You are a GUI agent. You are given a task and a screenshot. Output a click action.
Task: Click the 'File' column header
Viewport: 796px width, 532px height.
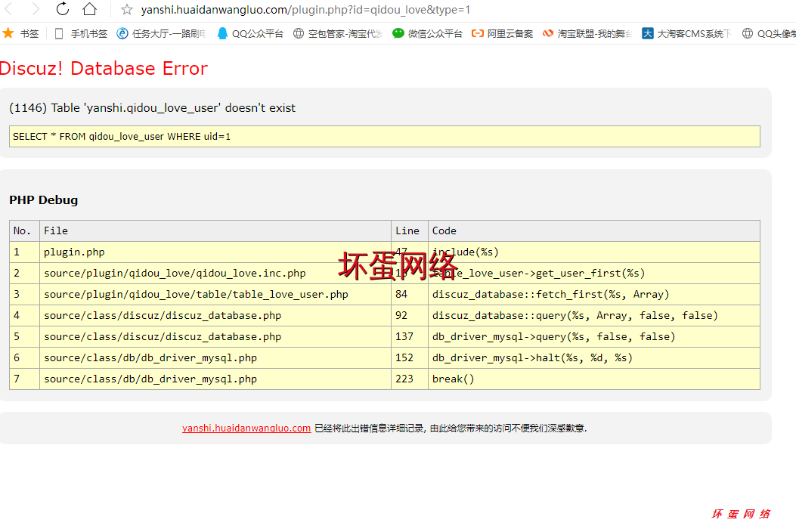(215, 231)
